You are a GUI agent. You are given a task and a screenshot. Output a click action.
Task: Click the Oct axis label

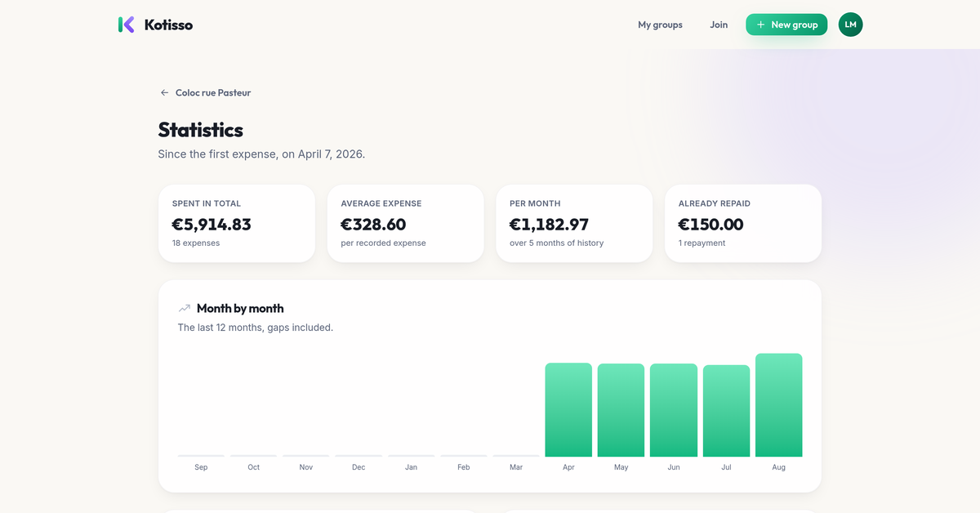click(254, 467)
